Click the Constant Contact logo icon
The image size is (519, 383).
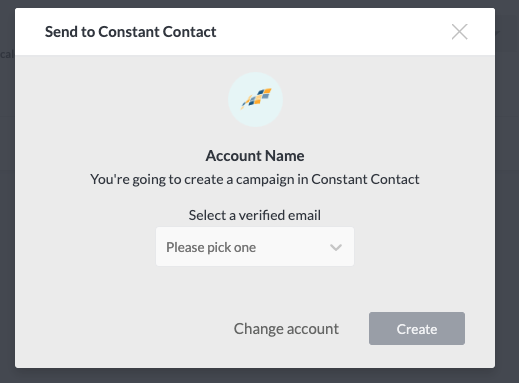point(256,99)
